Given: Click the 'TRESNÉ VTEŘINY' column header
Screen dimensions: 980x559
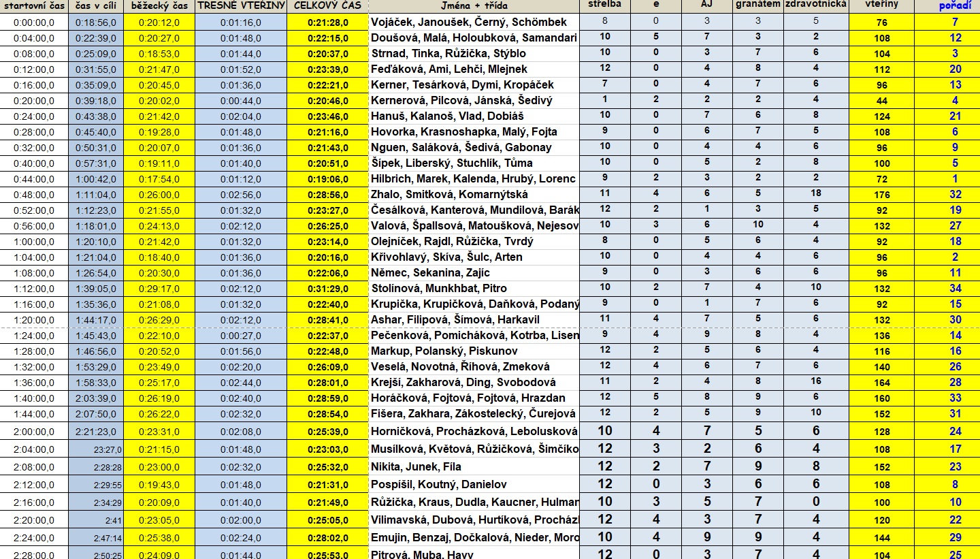Looking at the screenshot, I should pos(240,5).
